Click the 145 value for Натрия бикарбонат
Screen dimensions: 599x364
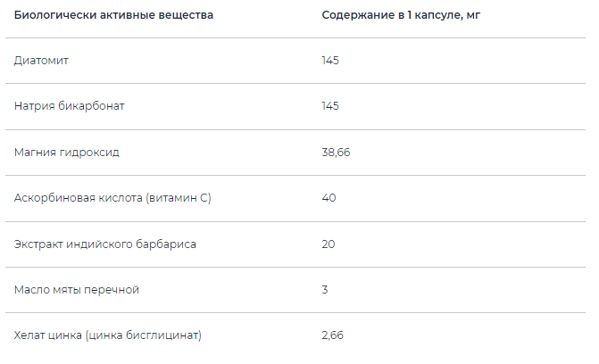click(330, 106)
